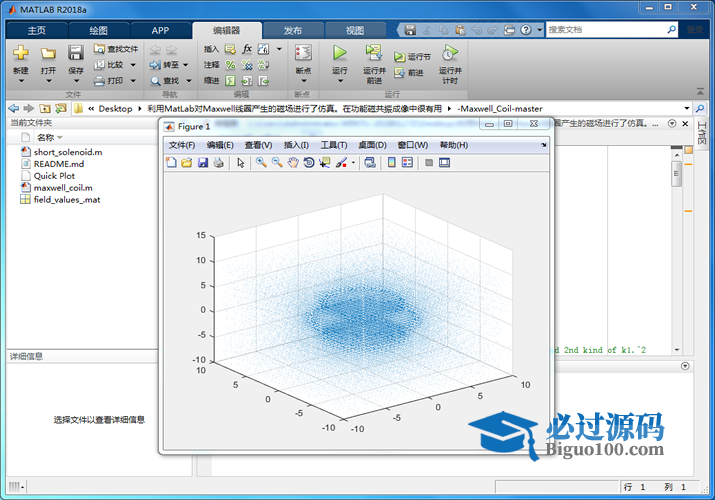Click the insert function fx icon
The height and width of the screenshot is (500, 715).
[247, 48]
